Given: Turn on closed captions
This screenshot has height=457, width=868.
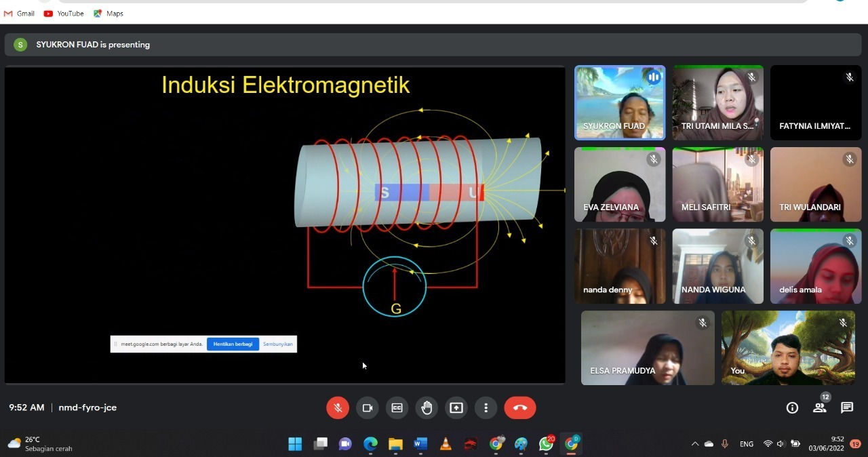Looking at the screenshot, I should [397, 408].
